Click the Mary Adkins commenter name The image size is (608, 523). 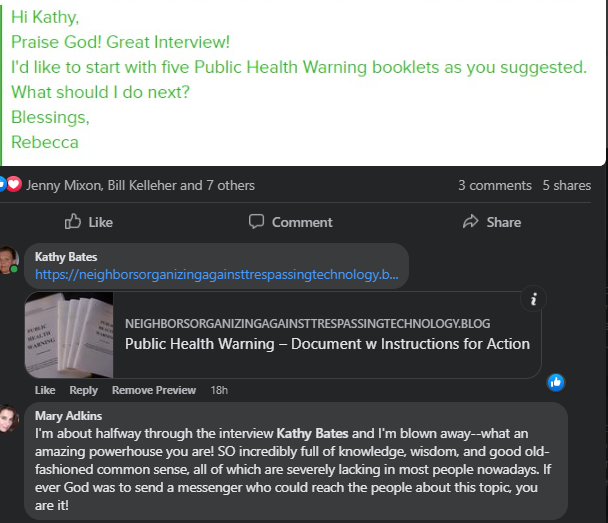tap(69, 415)
